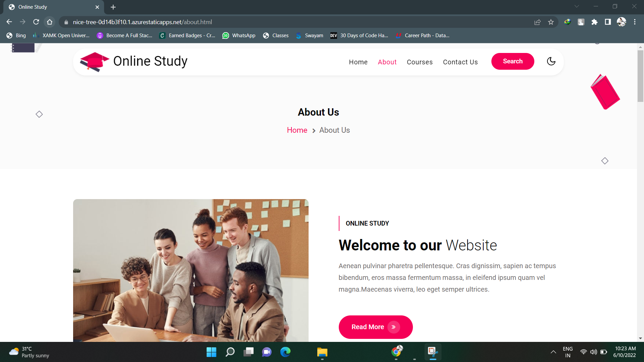Open Chrome side panel icon
Image resolution: width=644 pixels, height=362 pixels.
[608, 22]
